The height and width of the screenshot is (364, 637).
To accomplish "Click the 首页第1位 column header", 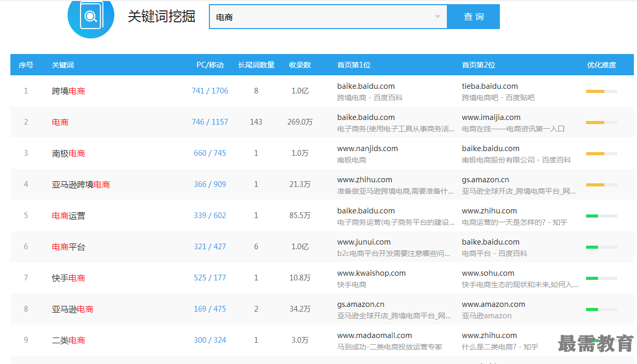I will click(x=354, y=65).
